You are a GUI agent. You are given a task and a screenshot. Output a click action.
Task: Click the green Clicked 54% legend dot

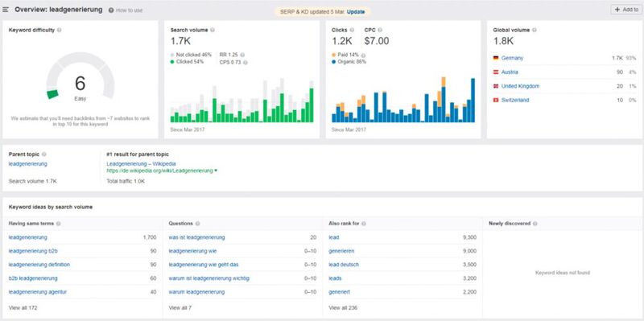(x=172, y=62)
